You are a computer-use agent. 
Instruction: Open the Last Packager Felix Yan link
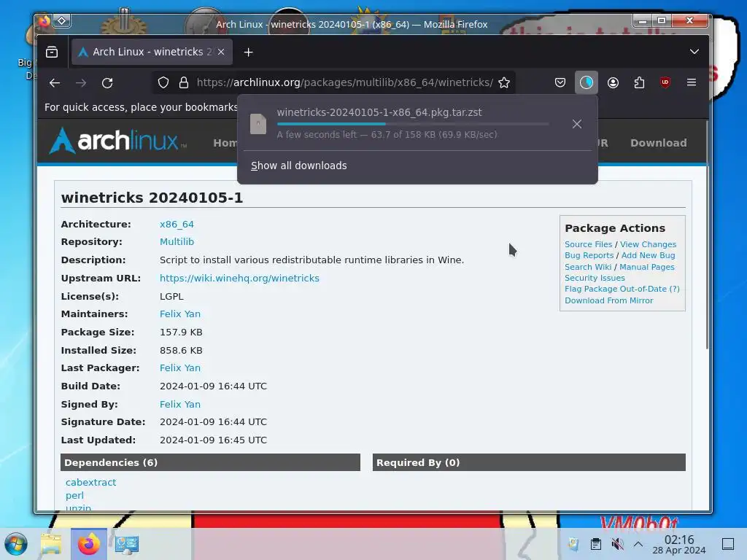180,368
